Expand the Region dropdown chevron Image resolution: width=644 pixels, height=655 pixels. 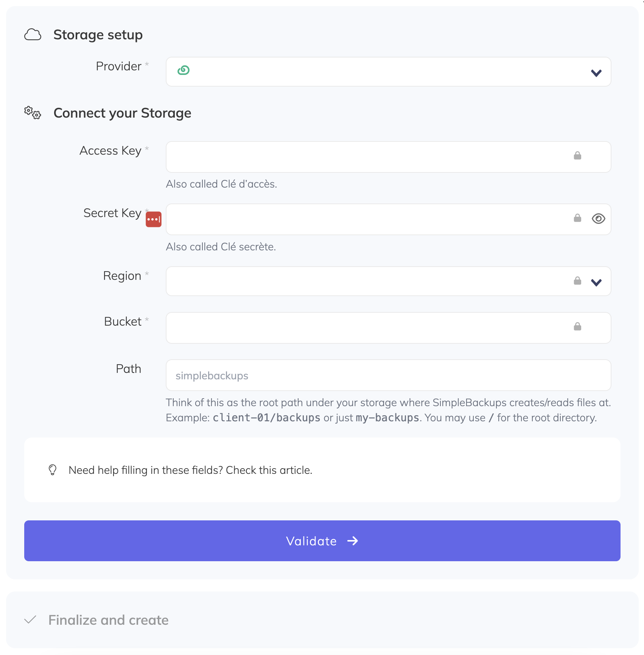coord(596,282)
